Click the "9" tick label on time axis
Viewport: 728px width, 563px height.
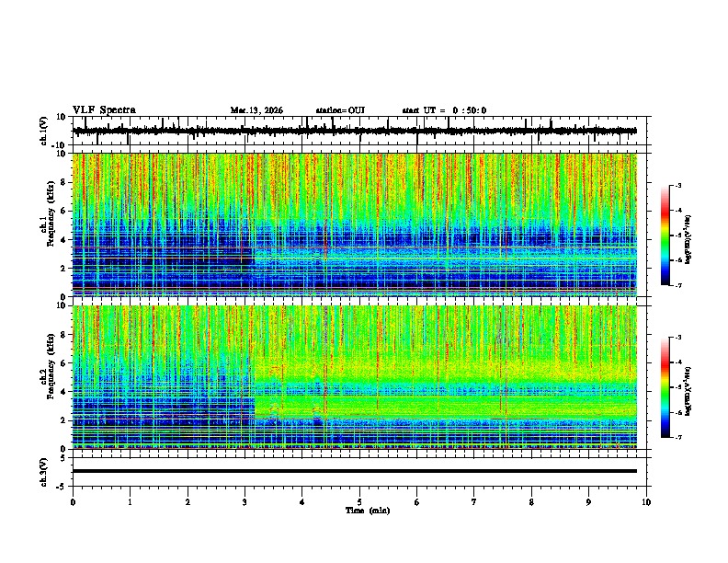point(588,502)
